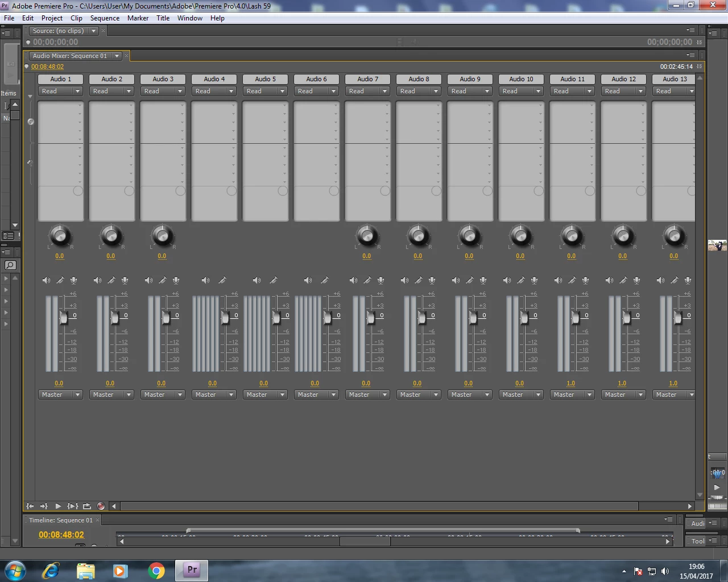Close the Timeline: Sequence 01 tab
Image resolution: width=728 pixels, height=582 pixels.
pyautogui.click(x=98, y=520)
